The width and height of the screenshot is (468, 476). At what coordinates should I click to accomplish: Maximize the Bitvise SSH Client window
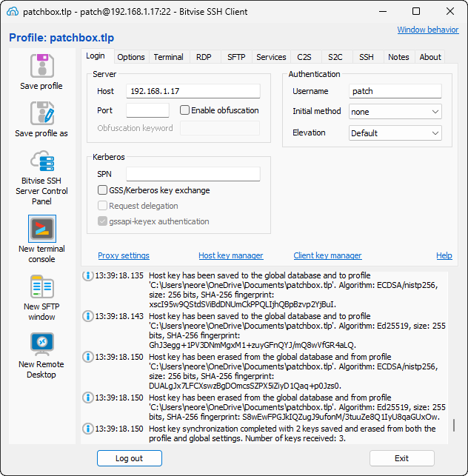416,12
